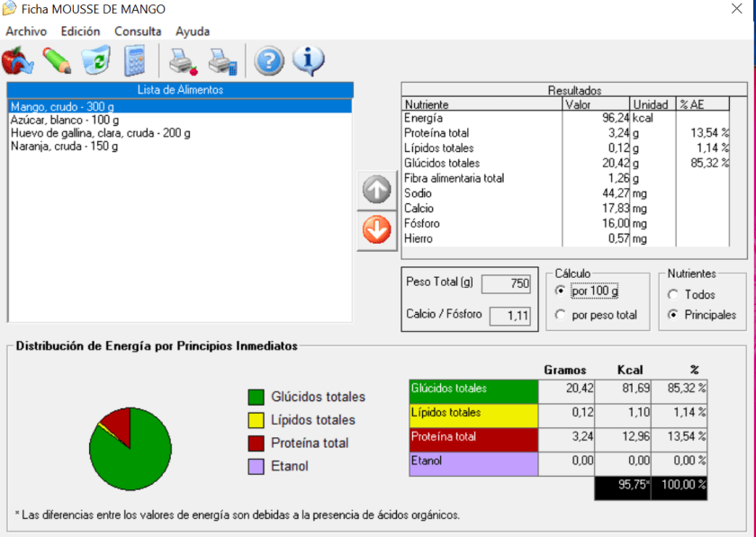Select the 'por 100 g' calculation option

[x=562, y=291]
